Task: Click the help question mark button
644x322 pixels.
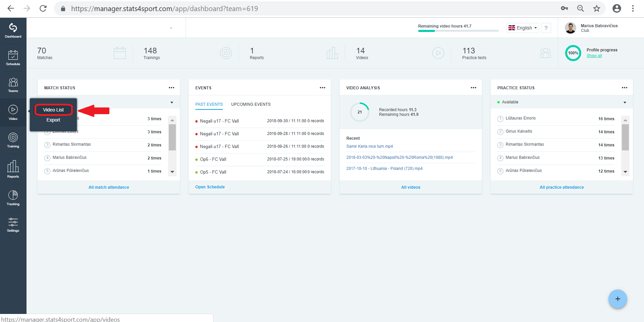Action: (x=546, y=28)
